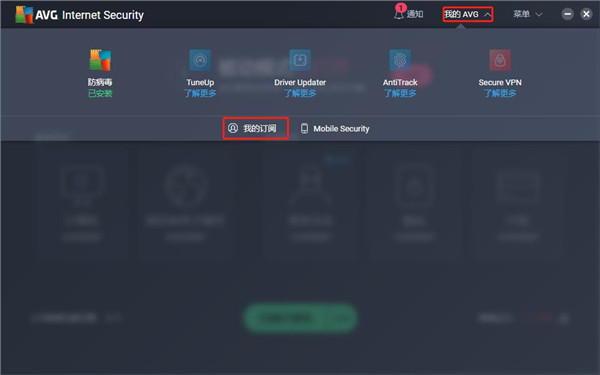Open the 菜单 dropdown menu
The image size is (600, 375).
528,15
